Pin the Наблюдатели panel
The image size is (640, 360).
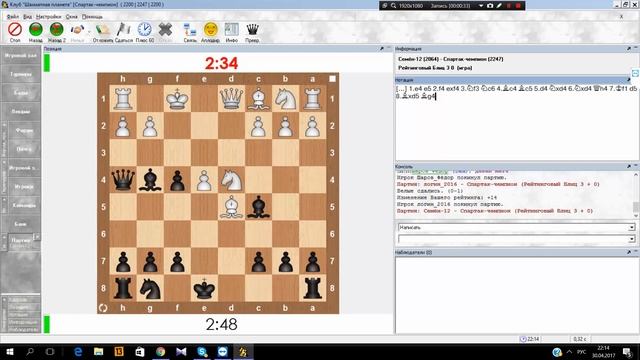(629, 252)
